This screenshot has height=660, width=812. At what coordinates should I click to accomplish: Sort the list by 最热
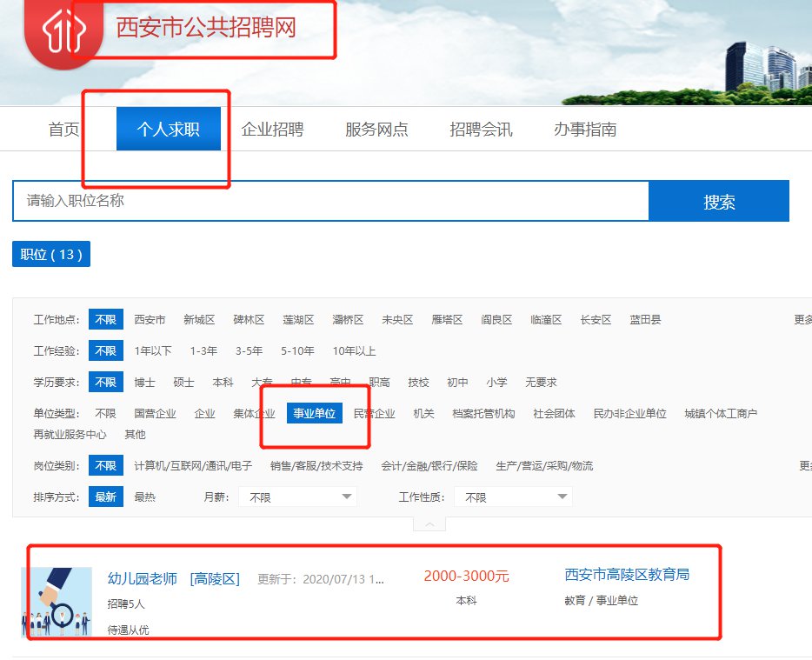(145, 497)
